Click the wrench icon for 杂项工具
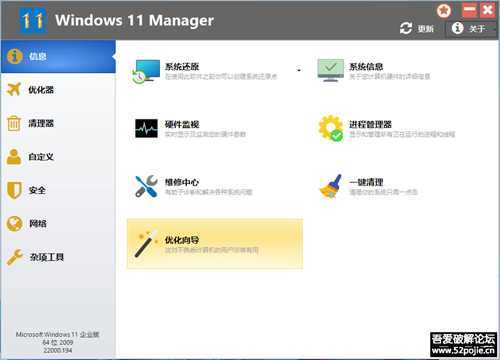This screenshot has width=500, height=360. point(14,257)
